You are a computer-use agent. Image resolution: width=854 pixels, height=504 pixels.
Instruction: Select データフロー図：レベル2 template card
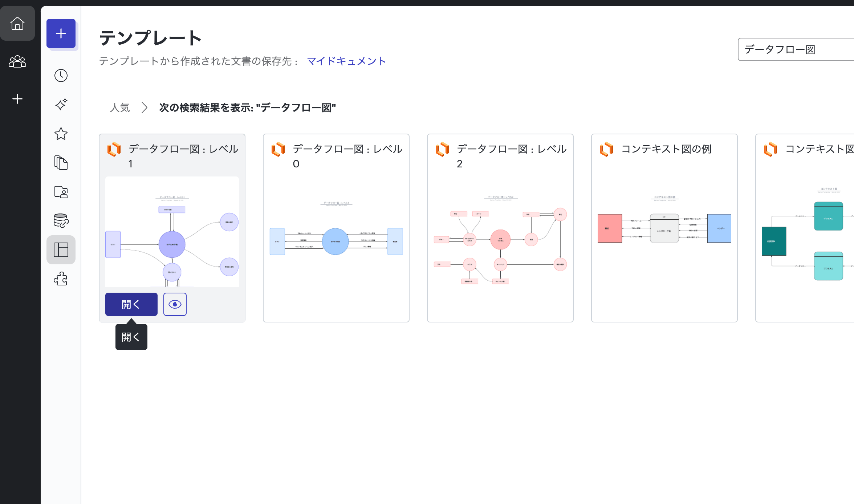click(500, 228)
